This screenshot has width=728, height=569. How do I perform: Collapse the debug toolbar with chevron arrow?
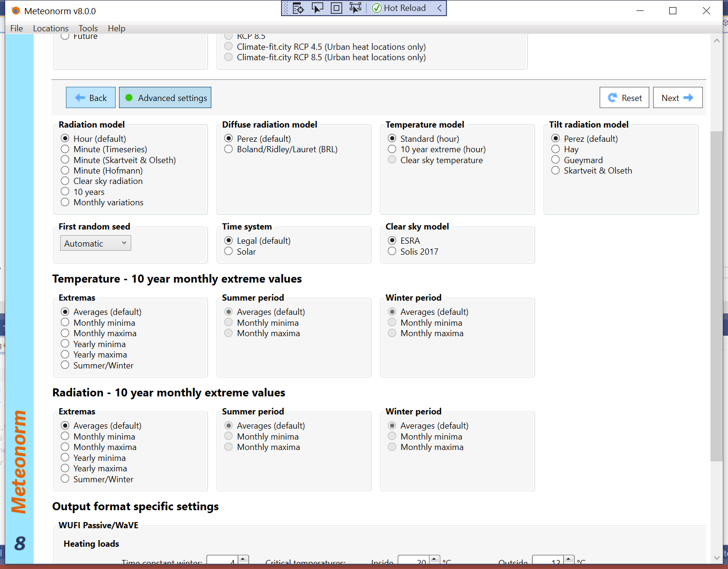tap(440, 8)
